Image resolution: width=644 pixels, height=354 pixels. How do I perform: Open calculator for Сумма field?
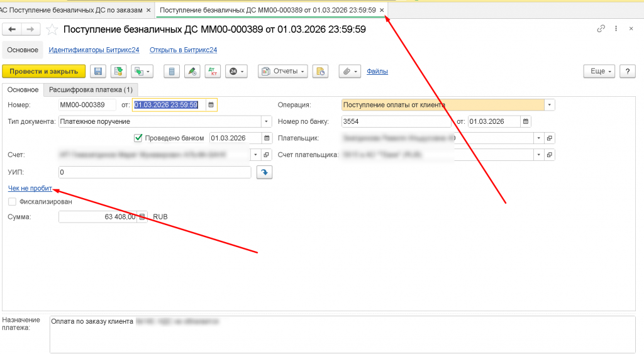(142, 217)
